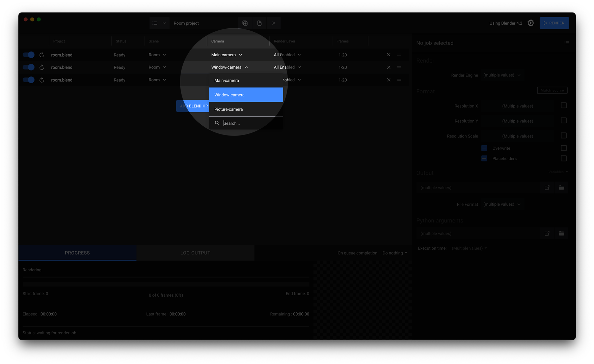594x364 pixels.
Task: Click the duplicate project icon in top toolbar
Action: tap(245, 23)
